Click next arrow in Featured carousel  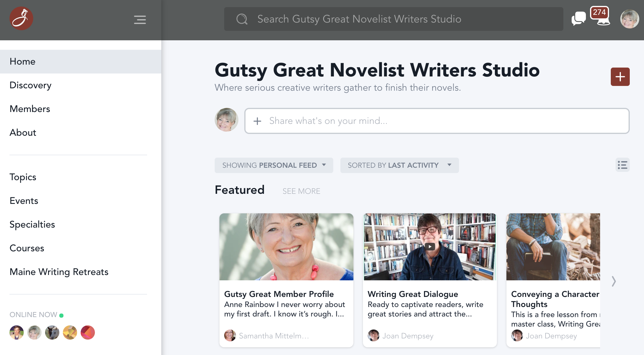point(614,281)
